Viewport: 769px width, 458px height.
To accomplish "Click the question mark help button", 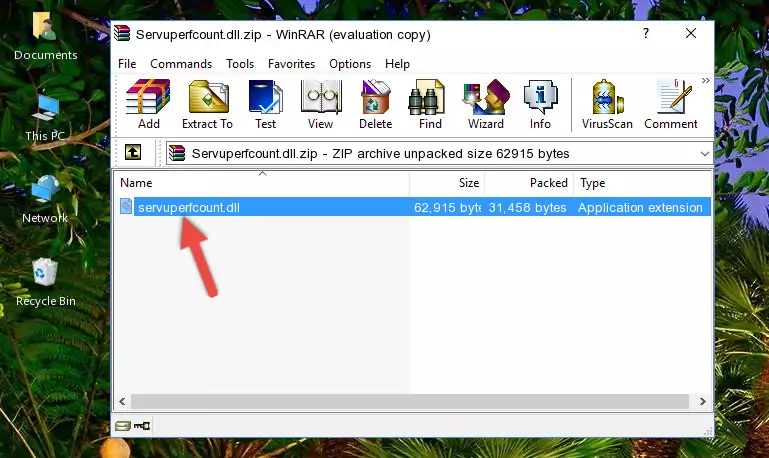I will click(x=646, y=33).
